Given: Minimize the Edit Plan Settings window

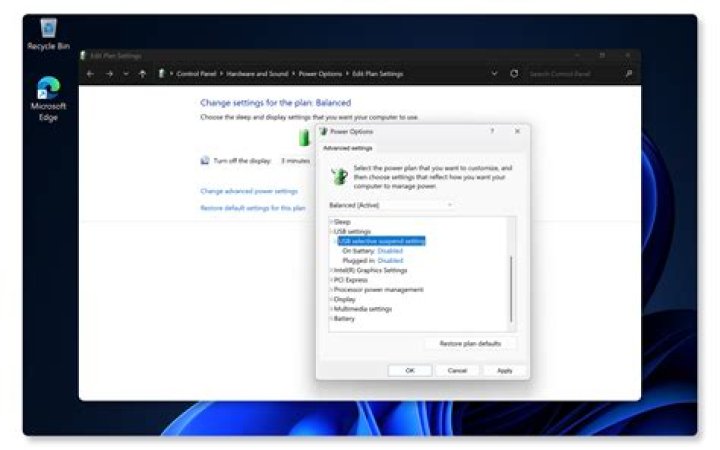Looking at the screenshot, I should coord(577,56).
